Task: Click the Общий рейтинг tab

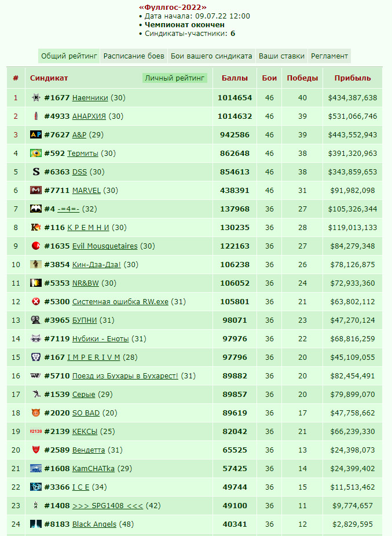Action: pos(69,56)
